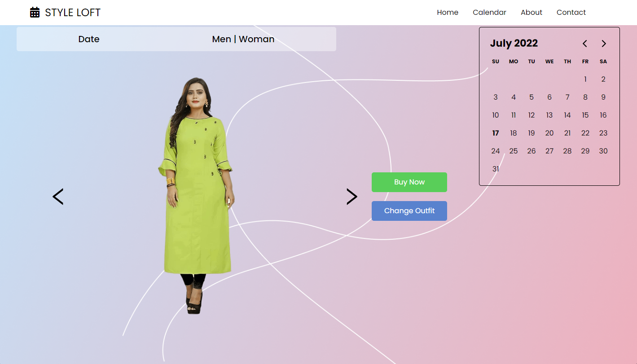Click the SA weekday header
The height and width of the screenshot is (364, 637).
pos(603,61)
